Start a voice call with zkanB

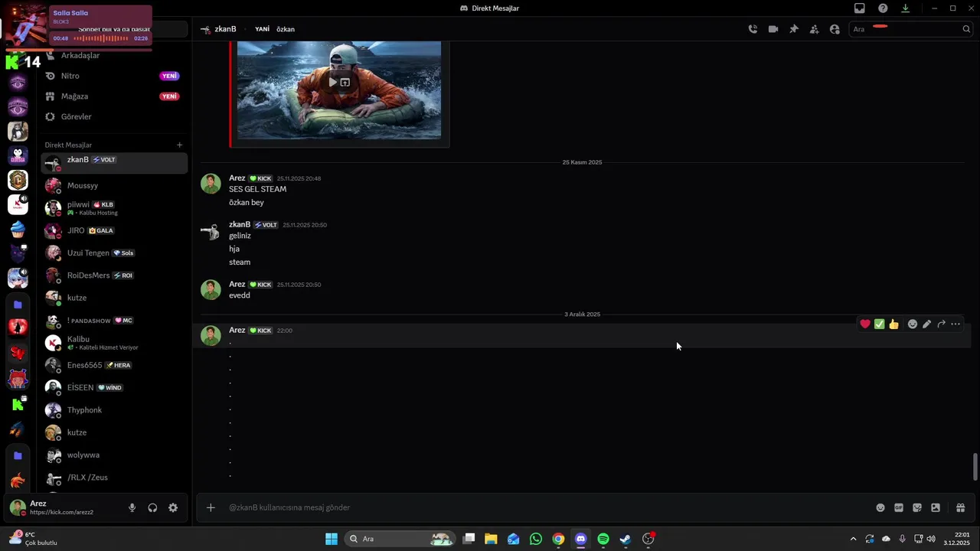pos(753,29)
